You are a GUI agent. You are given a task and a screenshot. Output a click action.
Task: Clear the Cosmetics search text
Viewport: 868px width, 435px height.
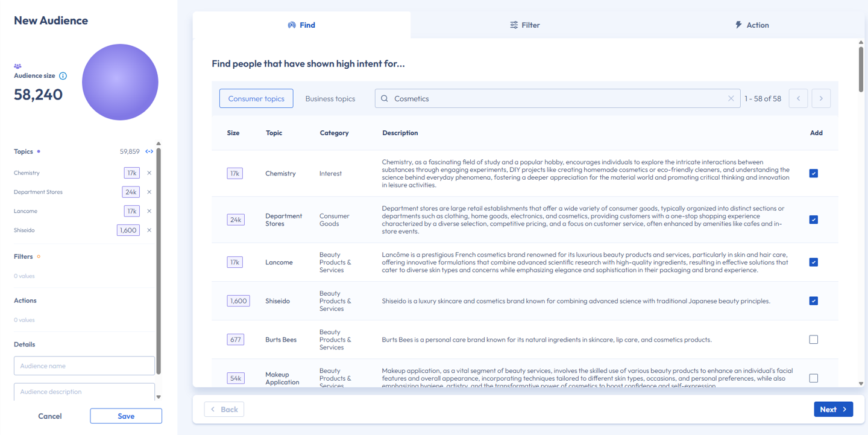731,98
